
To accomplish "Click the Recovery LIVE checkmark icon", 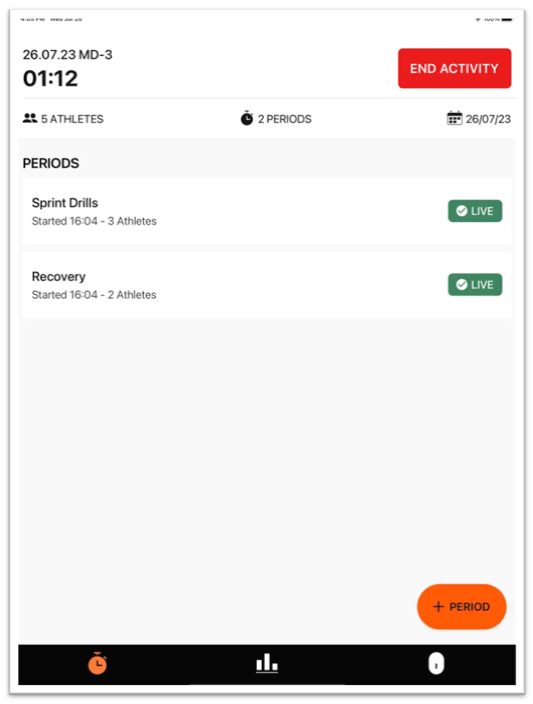I will pos(462,285).
